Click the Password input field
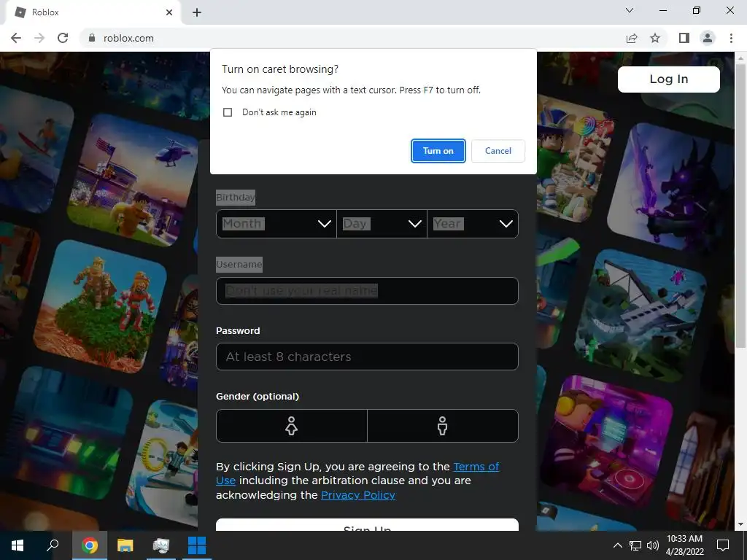This screenshot has height=560, width=747. click(367, 357)
